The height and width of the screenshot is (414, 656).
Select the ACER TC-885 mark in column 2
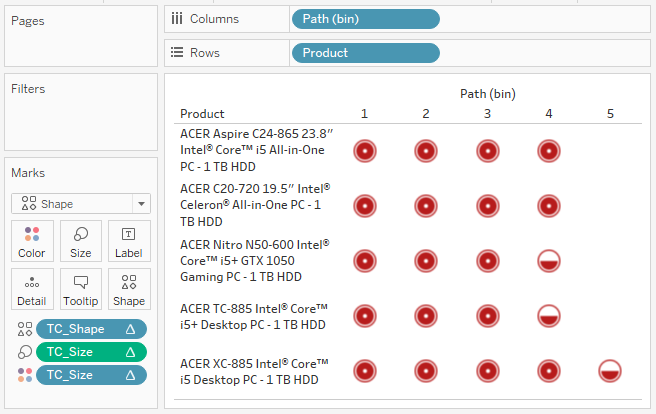(426, 316)
